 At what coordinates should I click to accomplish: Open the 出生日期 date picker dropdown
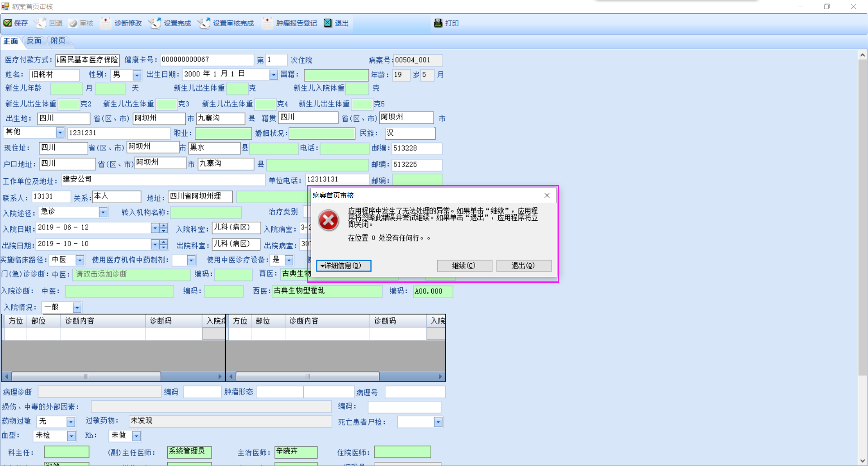(x=274, y=75)
